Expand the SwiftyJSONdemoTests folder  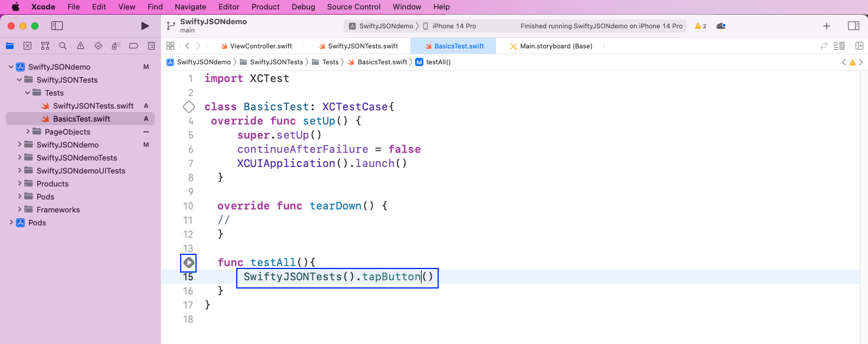pos(19,158)
